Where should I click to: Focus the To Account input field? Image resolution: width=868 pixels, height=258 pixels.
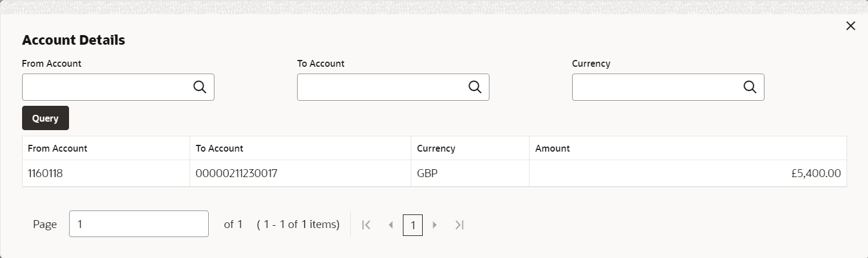(x=381, y=87)
